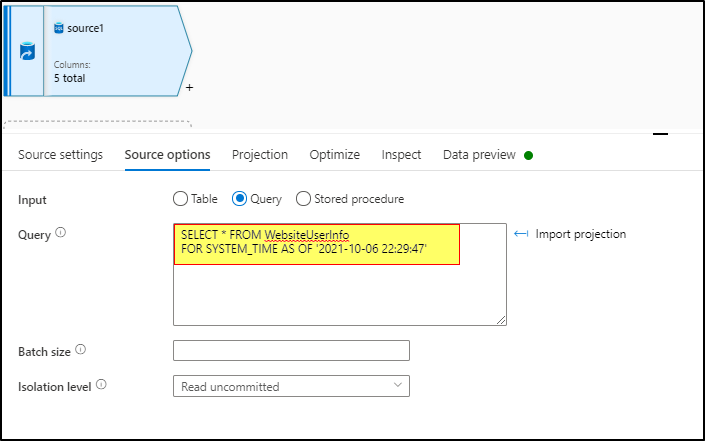Click the plus icon to add transformation
Image resolution: width=705 pixels, height=441 pixels.
[x=189, y=88]
